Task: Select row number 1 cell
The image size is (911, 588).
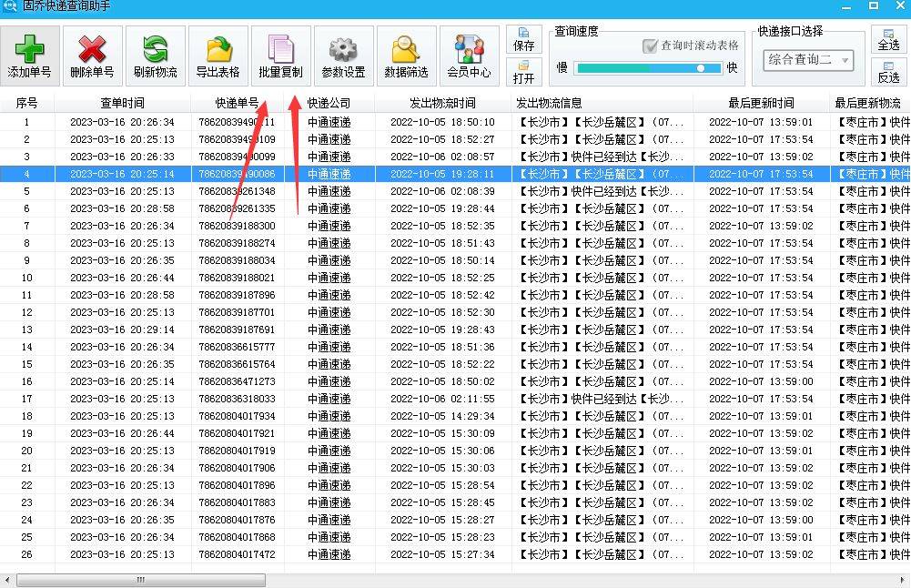Action: 26,122
